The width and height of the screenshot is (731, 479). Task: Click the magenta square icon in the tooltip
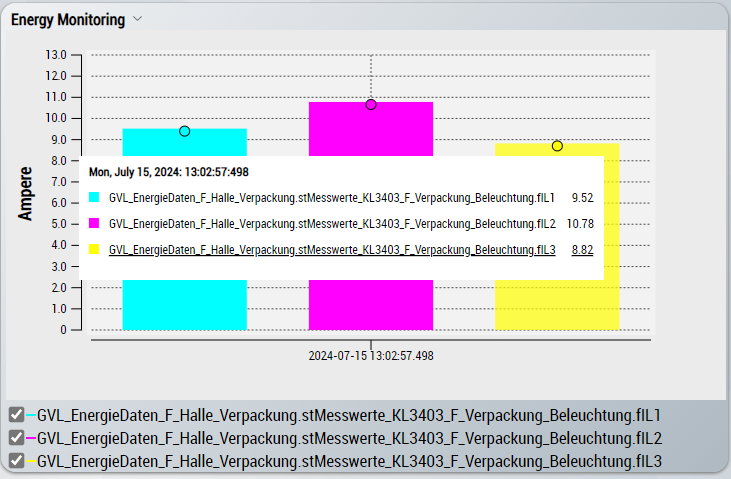click(95, 224)
